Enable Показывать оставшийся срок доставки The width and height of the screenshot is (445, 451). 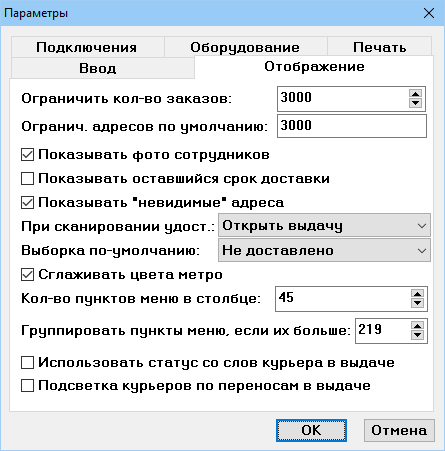[x=27, y=178]
